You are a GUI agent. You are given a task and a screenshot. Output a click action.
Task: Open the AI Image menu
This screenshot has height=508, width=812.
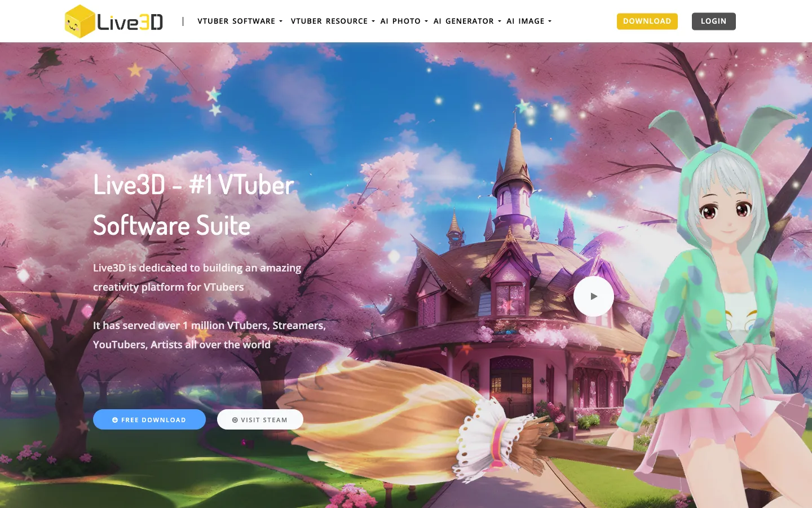(529, 21)
